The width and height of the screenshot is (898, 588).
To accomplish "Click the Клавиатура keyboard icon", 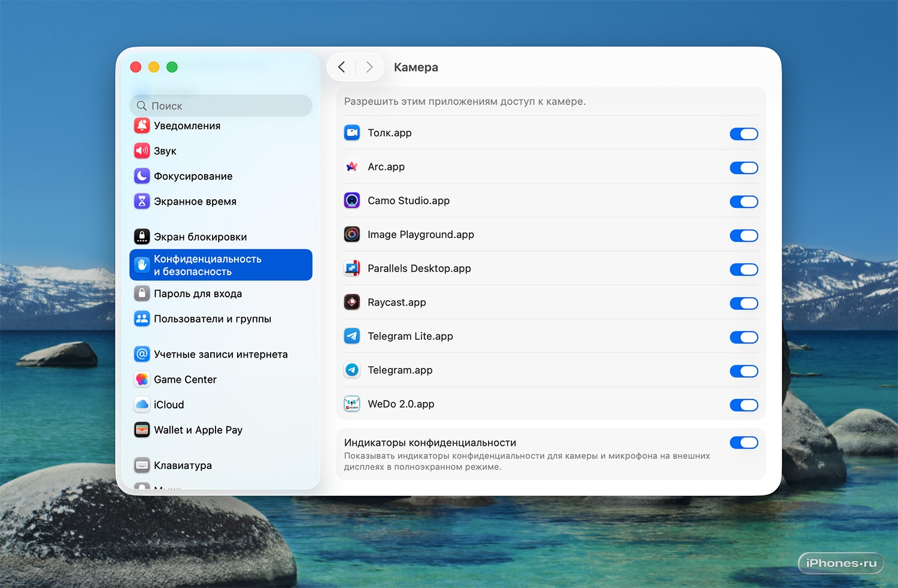I will click(142, 465).
